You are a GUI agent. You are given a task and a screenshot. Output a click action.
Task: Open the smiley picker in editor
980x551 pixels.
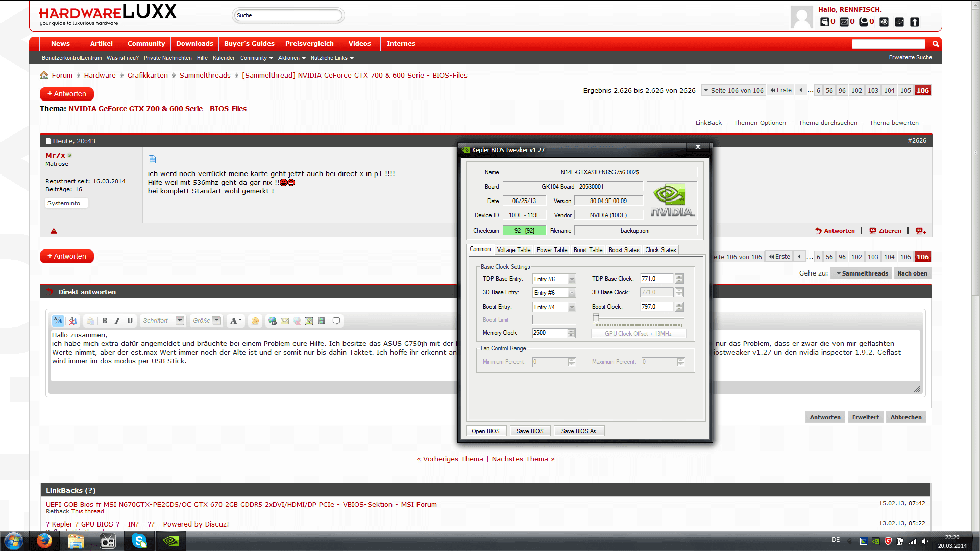click(255, 321)
